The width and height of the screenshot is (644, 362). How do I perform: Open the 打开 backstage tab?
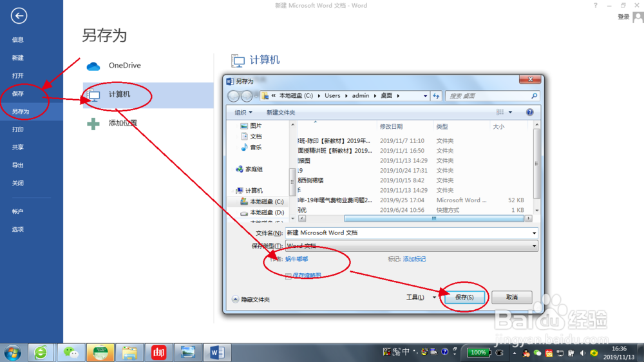pyautogui.click(x=17, y=75)
